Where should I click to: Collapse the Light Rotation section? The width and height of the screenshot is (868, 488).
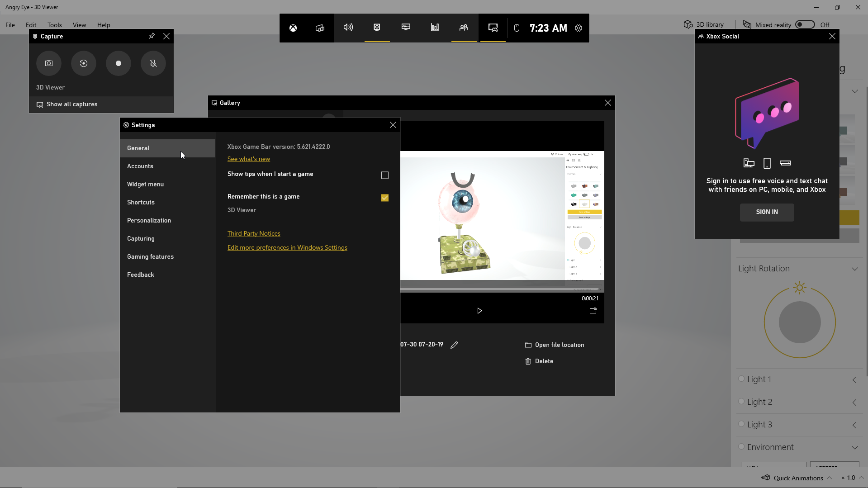pyautogui.click(x=855, y=269)
